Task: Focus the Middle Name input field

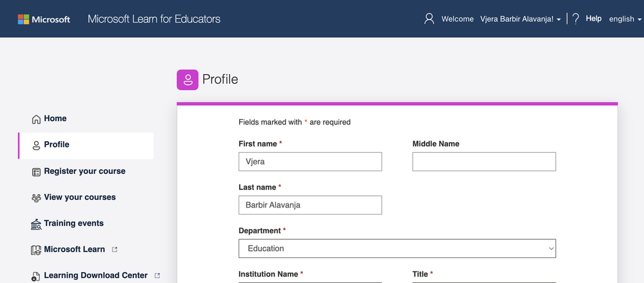Action: click(484, 162)
